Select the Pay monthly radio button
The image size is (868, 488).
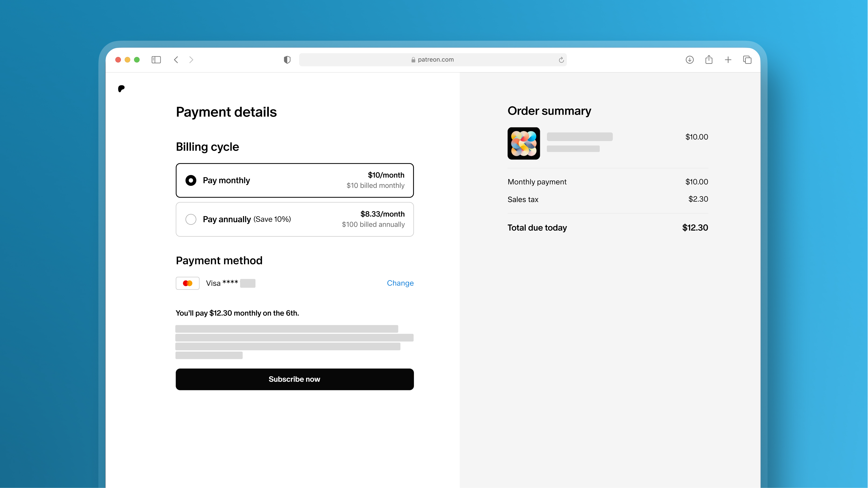191,180
